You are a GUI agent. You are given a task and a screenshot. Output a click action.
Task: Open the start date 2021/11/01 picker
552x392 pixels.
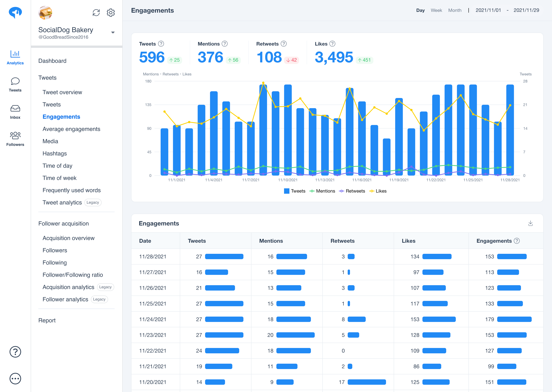click(x=488, y=10)
